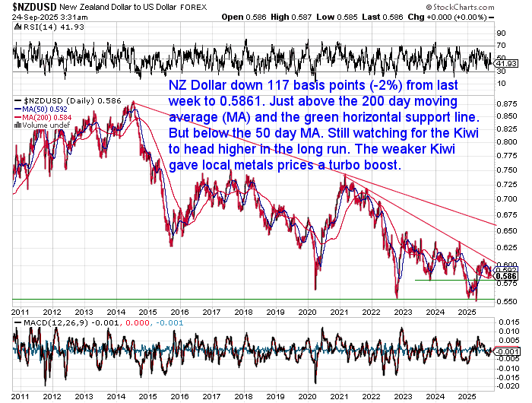Click the 0.750 price axis label

[507, 170]
